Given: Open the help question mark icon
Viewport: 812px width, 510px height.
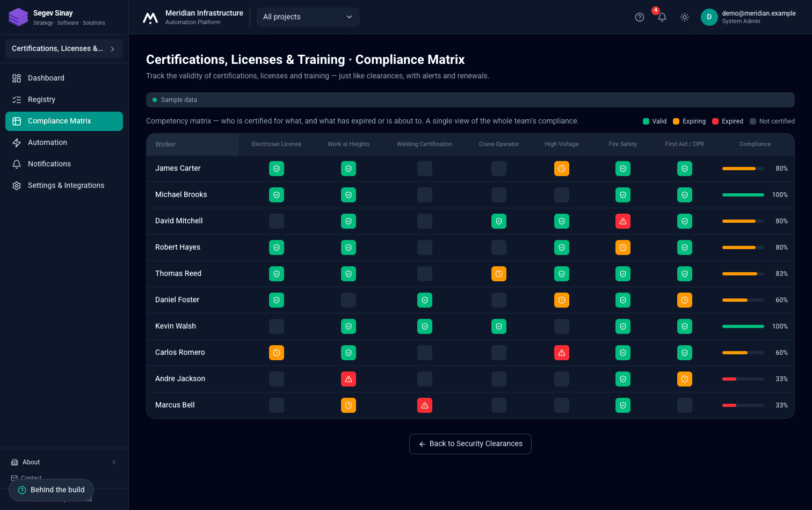Looking at the screenshot, I should click(x=639, y=17).
